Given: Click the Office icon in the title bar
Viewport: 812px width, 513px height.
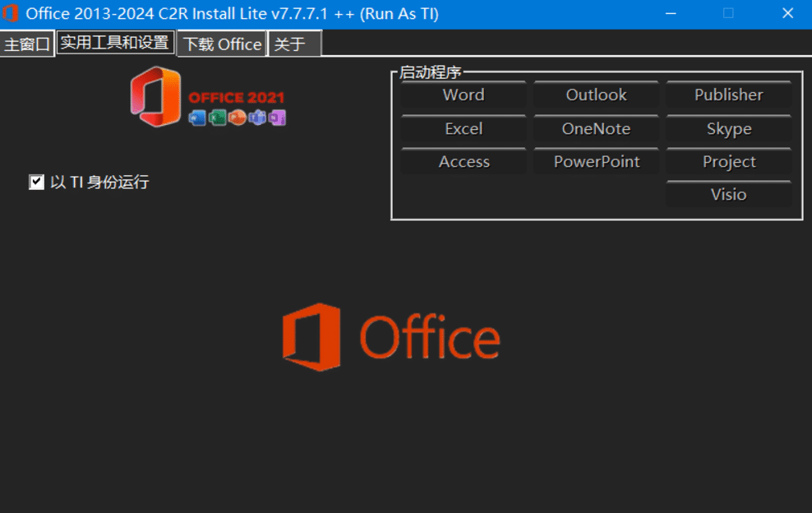Looking at the screenshot, I should tap(11, 13).
